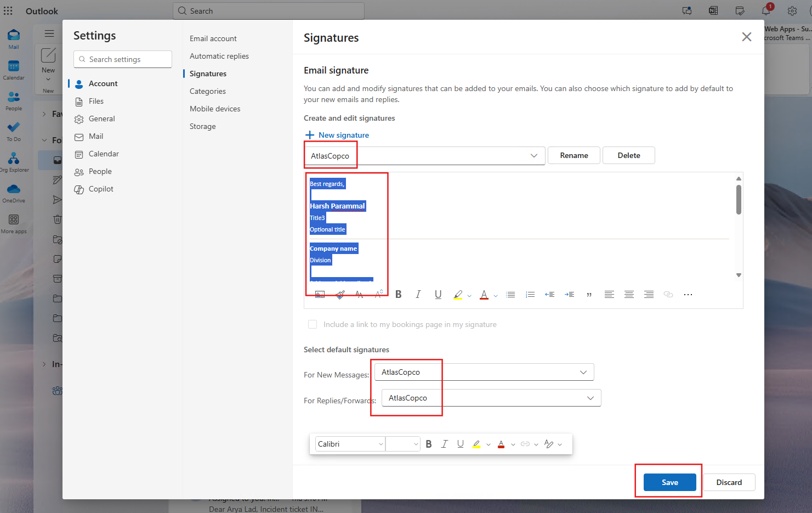
Task: Switch to Automatic replies settings
Action: point(219,56)
